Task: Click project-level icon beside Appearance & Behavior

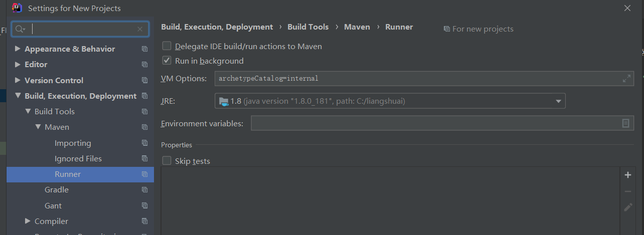Action: [144, 49]
